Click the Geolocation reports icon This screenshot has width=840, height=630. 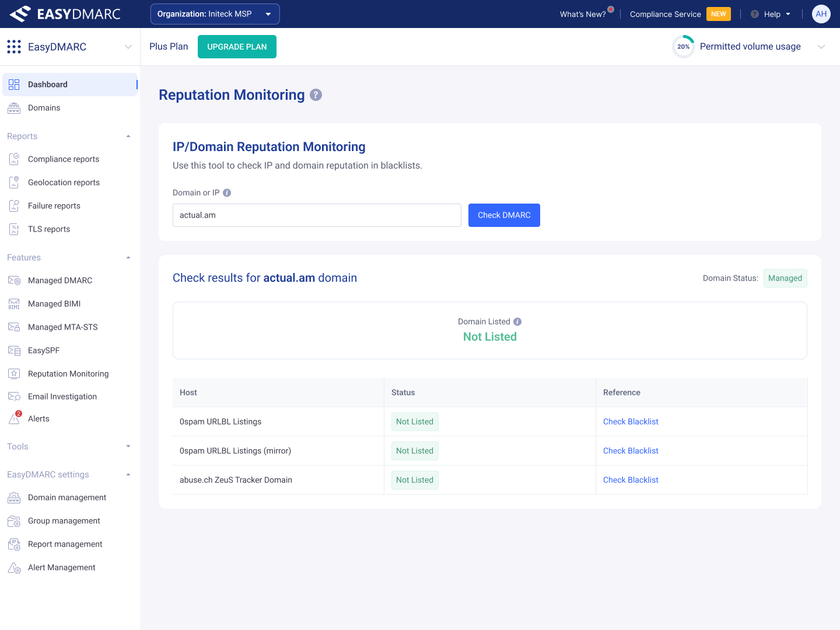[x=14, y=183]
